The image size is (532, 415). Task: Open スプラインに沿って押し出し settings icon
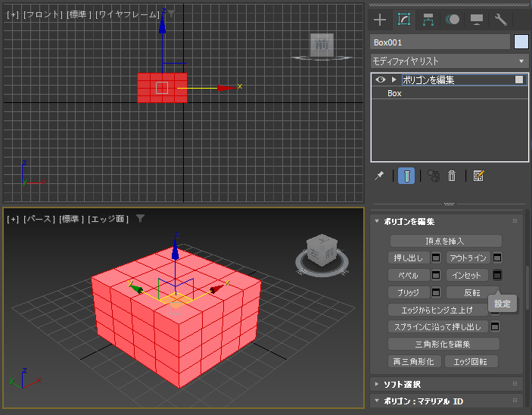point(495,326)
